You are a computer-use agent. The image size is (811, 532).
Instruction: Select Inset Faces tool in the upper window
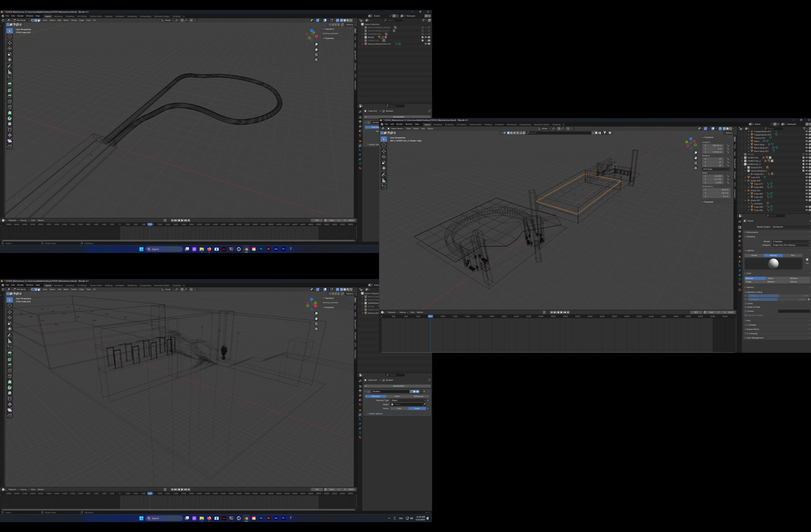pyautogui.click(x=10, y=90)
